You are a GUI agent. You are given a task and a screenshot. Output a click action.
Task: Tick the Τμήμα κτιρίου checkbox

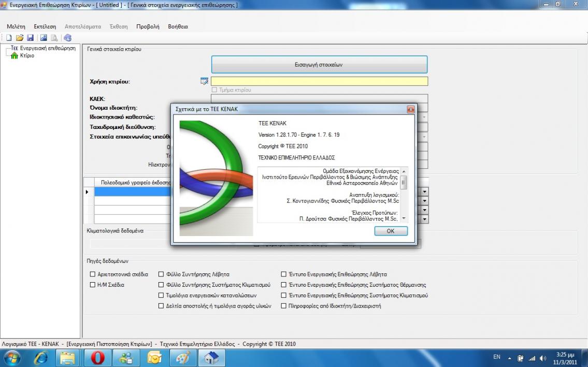click(214, 90)
